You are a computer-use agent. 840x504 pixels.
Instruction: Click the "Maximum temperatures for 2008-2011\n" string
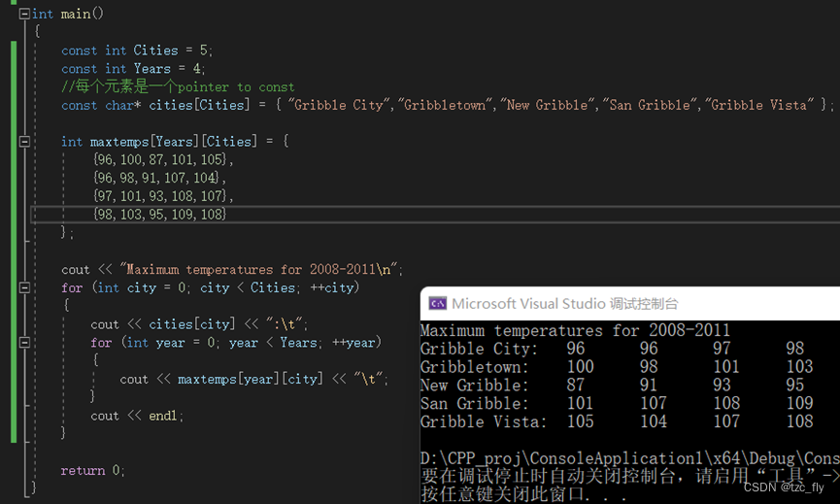(259, 269)
